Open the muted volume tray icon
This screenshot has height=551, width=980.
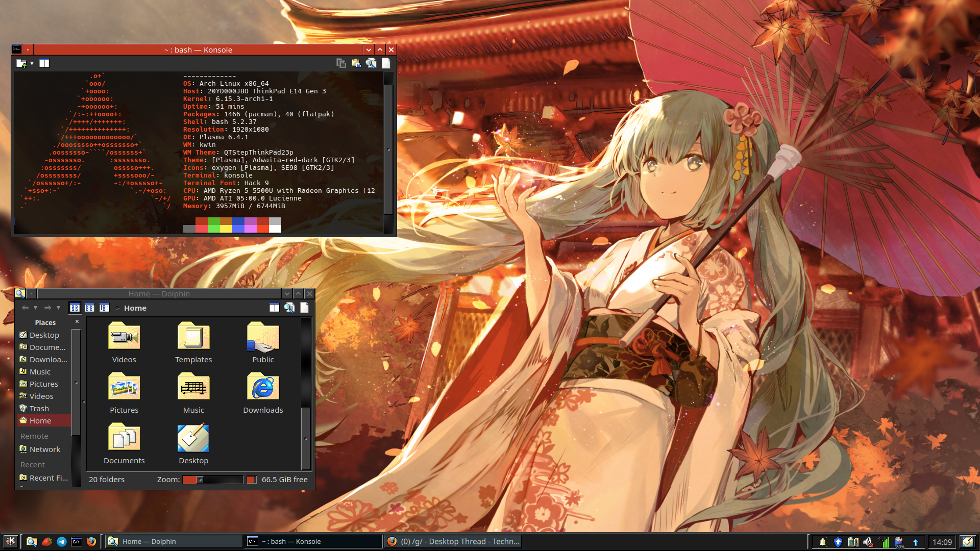coord(868,542)
